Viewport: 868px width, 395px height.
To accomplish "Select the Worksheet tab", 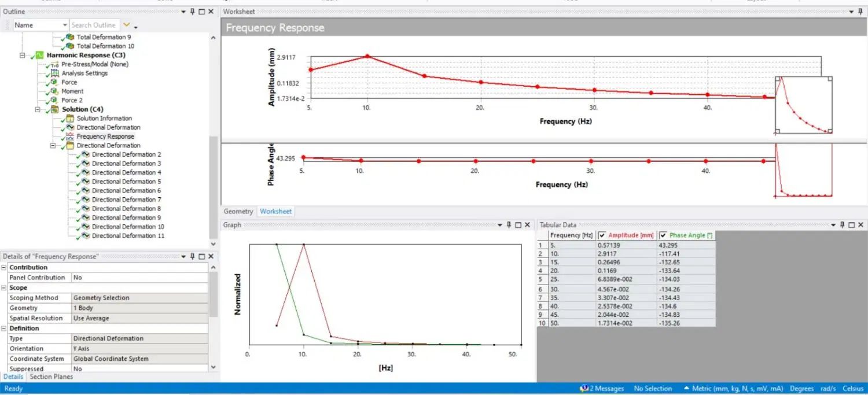I will pyautogui.click(x=276, y=212).
